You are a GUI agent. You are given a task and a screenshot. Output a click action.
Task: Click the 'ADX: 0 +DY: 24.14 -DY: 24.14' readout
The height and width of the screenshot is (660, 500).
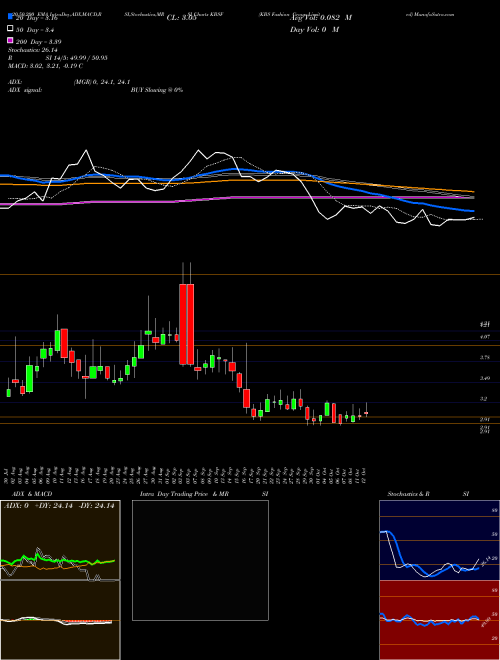[59, 506]
